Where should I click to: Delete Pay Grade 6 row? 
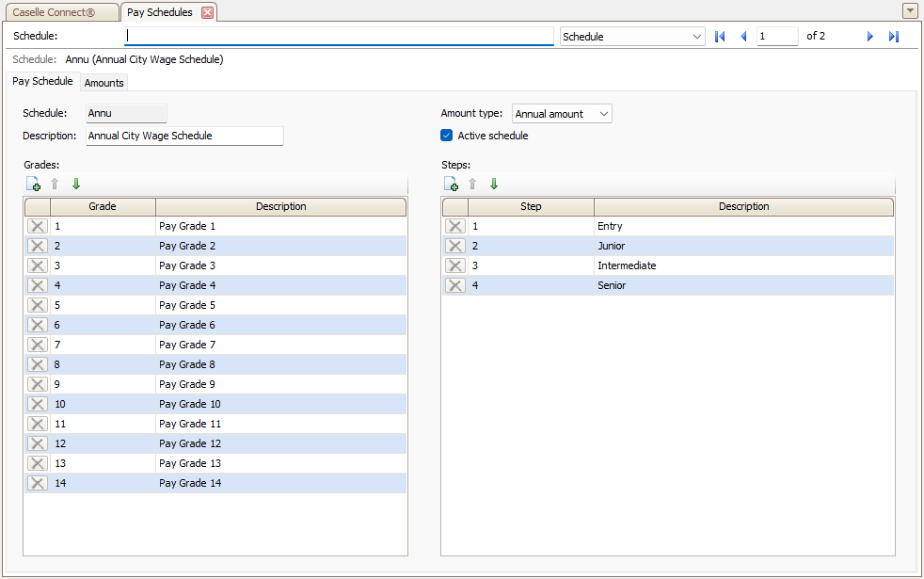click(37, 325)
